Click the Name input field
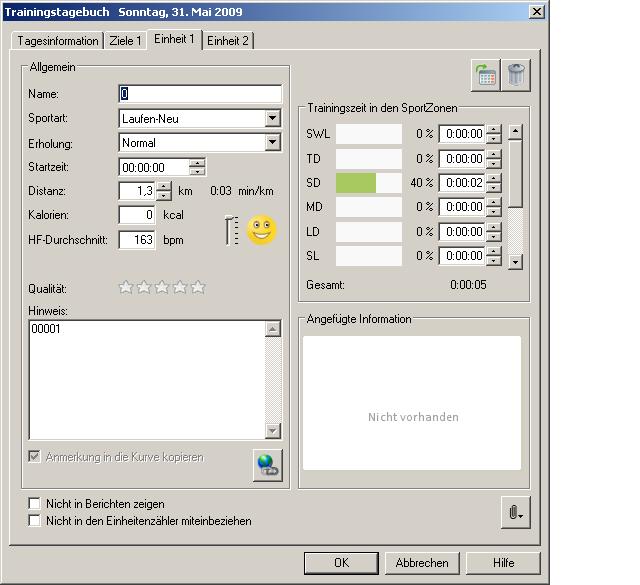The width and height of the screenshot is (640, 585). tap(200, 94)
